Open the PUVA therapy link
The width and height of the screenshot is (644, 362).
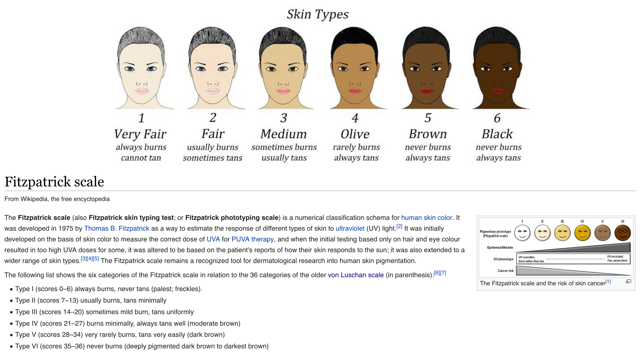click(253, 239)
